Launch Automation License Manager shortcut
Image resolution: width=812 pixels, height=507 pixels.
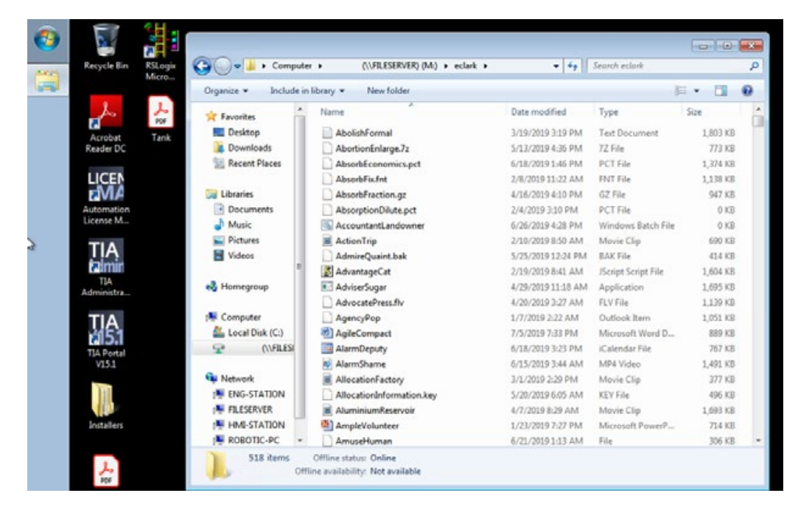[x=105, y=196]
